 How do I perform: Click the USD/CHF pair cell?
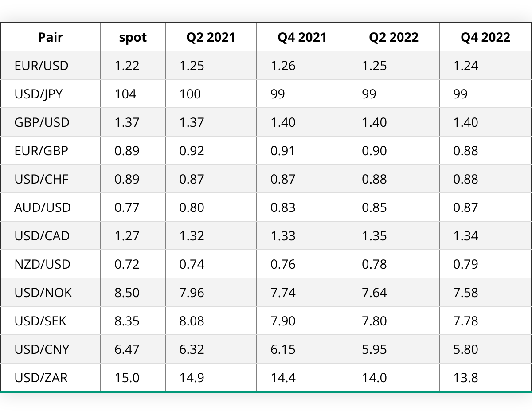(x=42, y=179)
